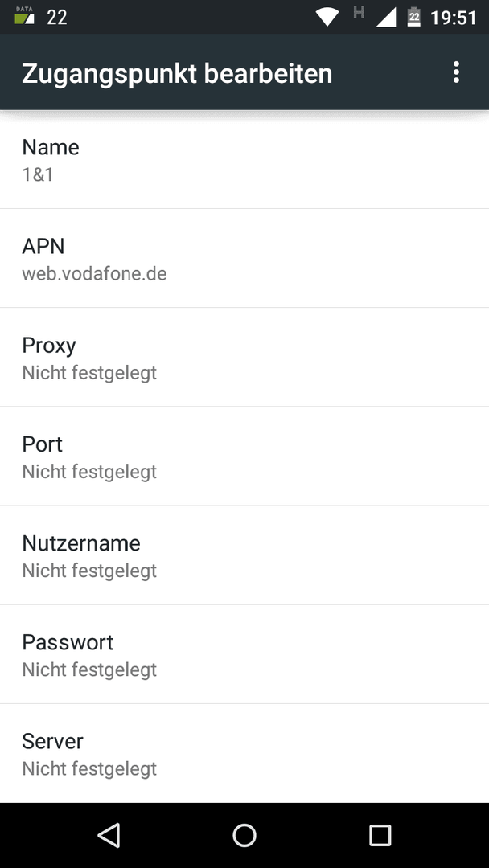Tap the mobile signal strength icon
Image resolution: width=489 pixels, height=868 pixels.
tap(386, 18)
